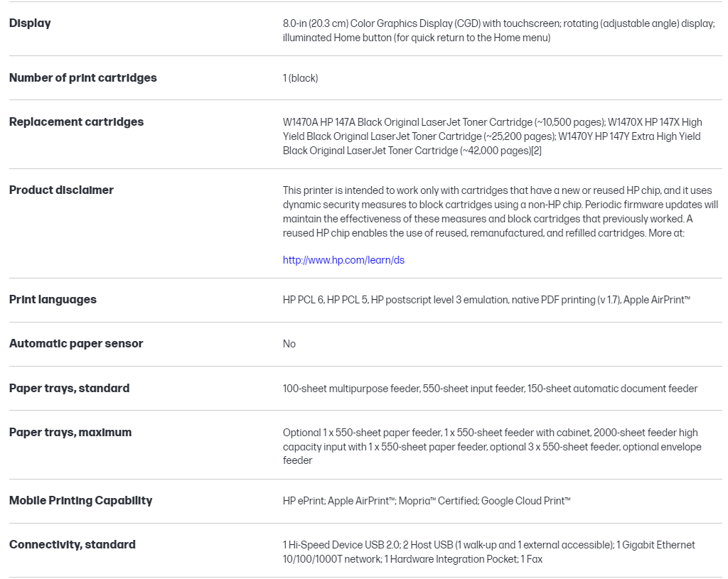Click the Paper trays, standard label
The image size is (728, 579).
[x=69, y=389]
